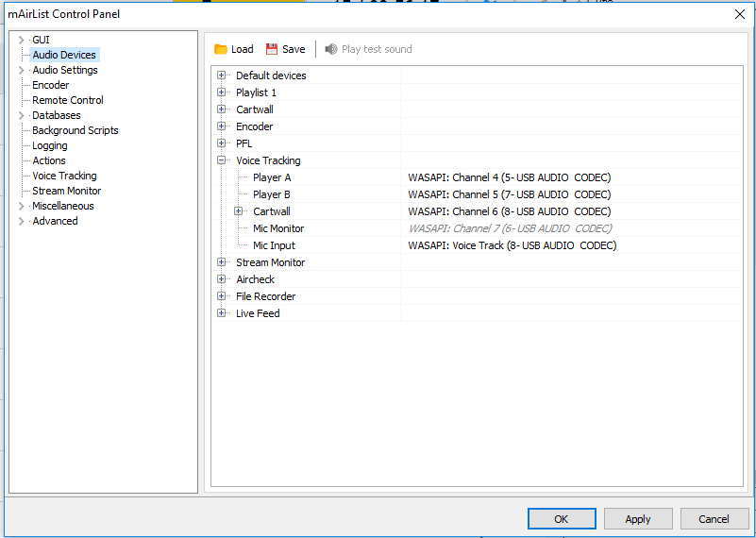Expand the Live Feed group

pyautogui.click(x=221, y=313)
